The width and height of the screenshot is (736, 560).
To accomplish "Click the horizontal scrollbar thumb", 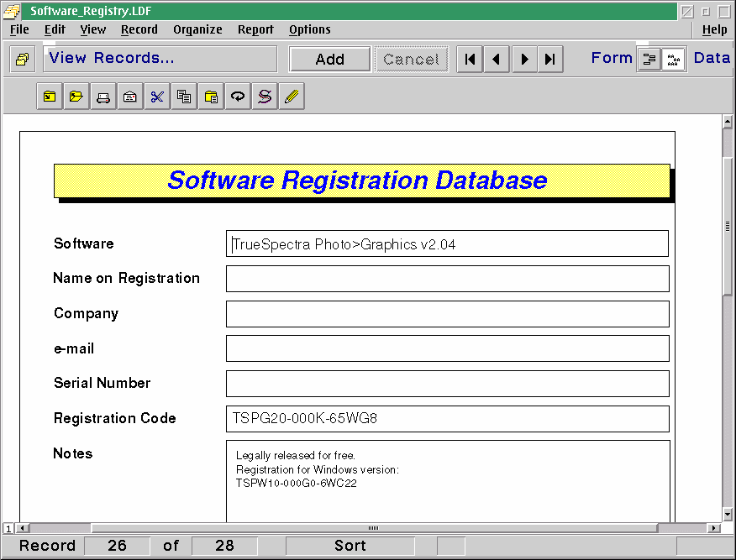I will point(374,528).
